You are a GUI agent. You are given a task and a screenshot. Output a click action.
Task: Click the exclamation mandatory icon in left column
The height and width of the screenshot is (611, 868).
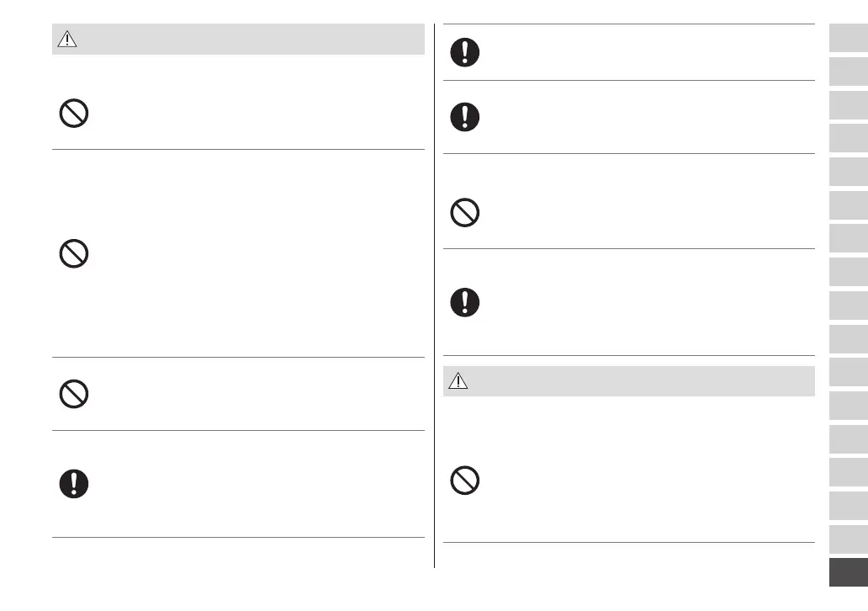pos(74,482)
